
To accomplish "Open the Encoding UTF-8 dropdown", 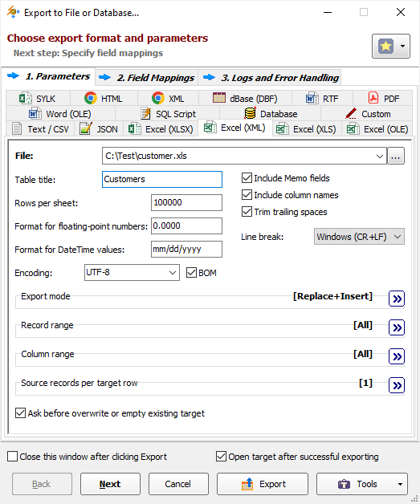I will pos(132,273).
